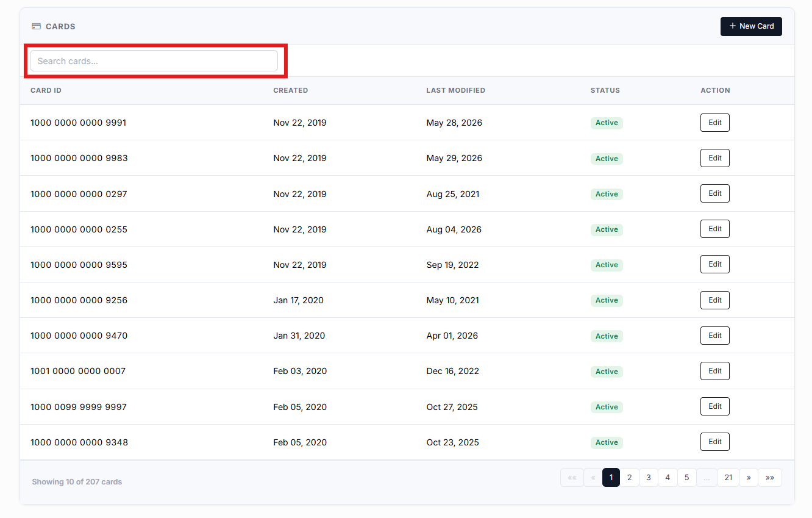Image resolution: width=812 pixels, height=518 pixels.
Task: Click the first page double arrow
Action: point(572,478)
